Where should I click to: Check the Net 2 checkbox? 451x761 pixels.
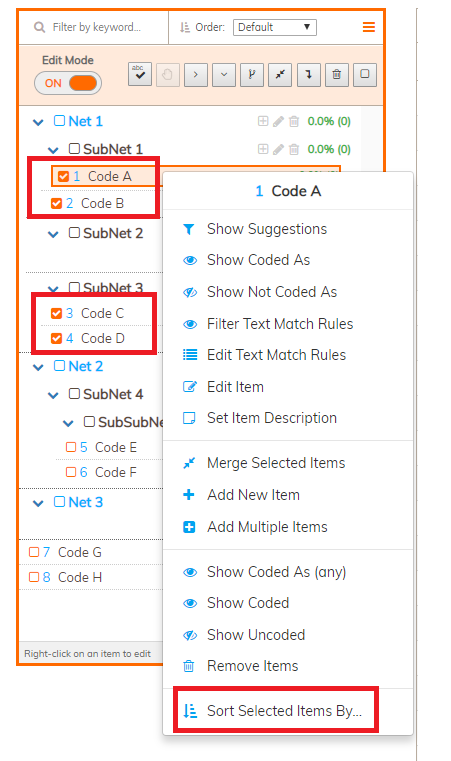tap(59, 365)
